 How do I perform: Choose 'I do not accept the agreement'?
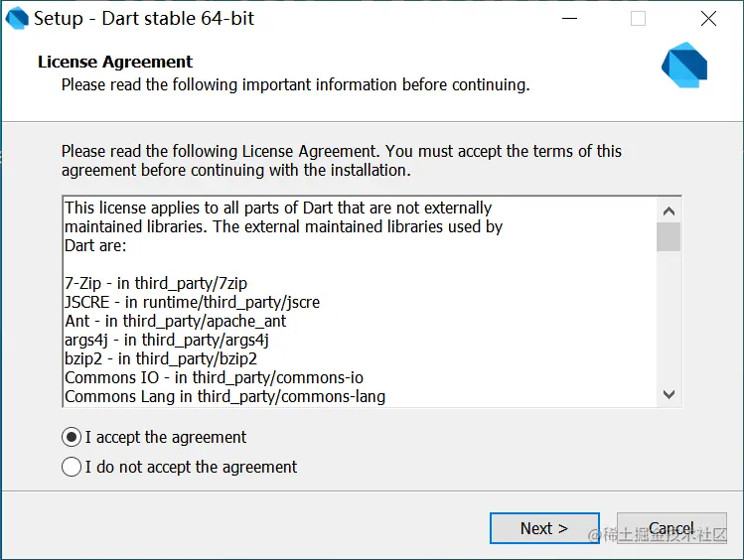(180, 467)
